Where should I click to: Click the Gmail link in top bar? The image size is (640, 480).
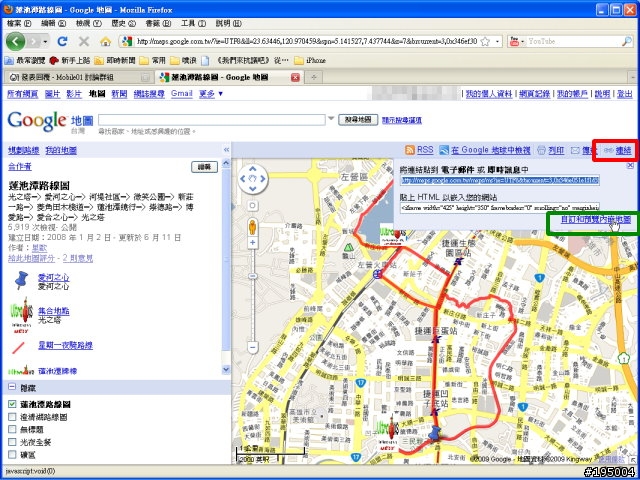pyautogui.click(x=182, y=94)
